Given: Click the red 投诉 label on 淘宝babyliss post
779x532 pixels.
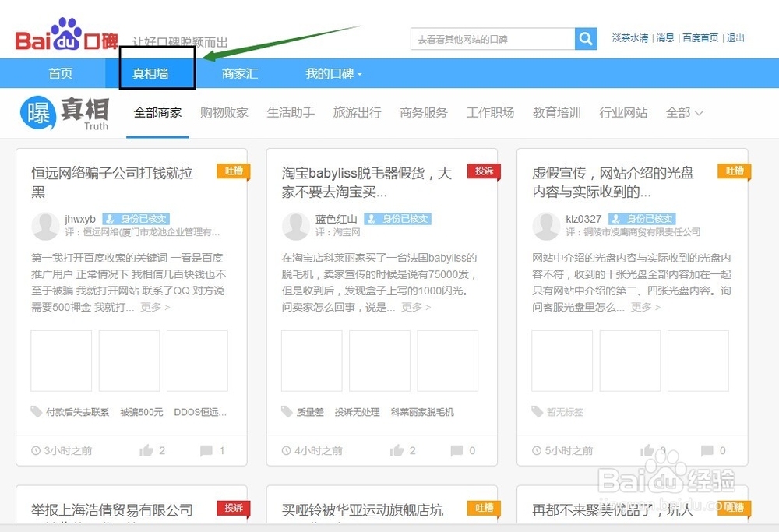Looking at the screenshot, I should point(482,171).
